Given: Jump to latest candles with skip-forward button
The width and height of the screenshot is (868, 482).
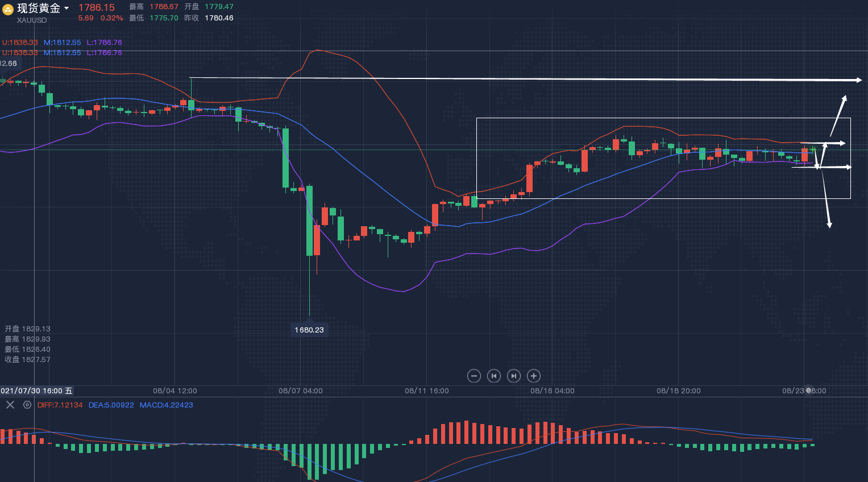Looking at the screenshot, I should (514, 376).
